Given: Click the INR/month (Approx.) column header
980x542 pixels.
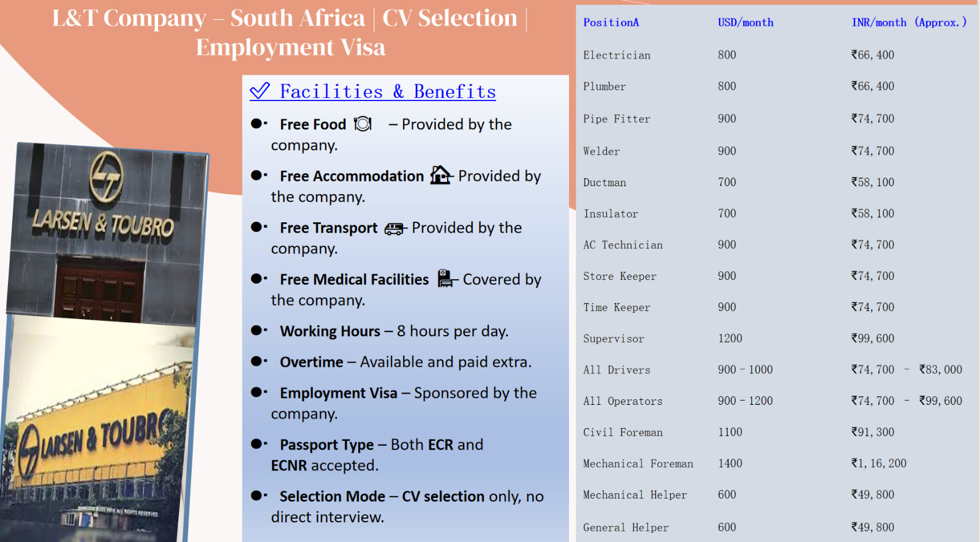Looking at the screenshot, I should (909, 23).
